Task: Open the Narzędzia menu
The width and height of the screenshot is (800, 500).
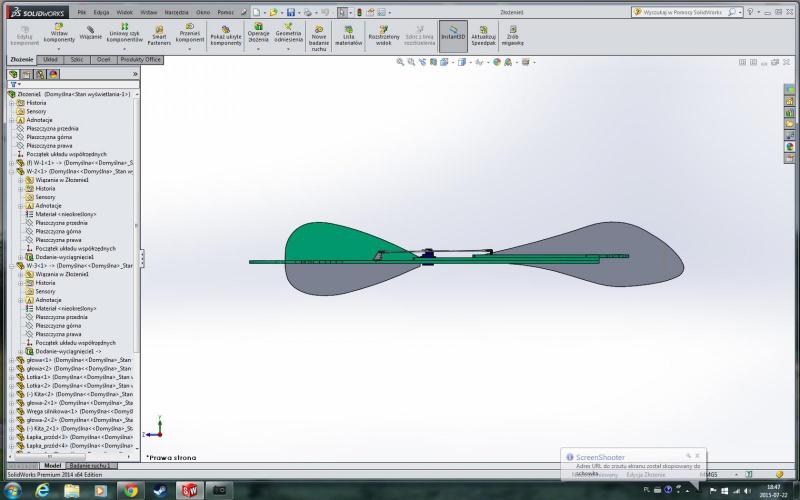Action: 177,12
